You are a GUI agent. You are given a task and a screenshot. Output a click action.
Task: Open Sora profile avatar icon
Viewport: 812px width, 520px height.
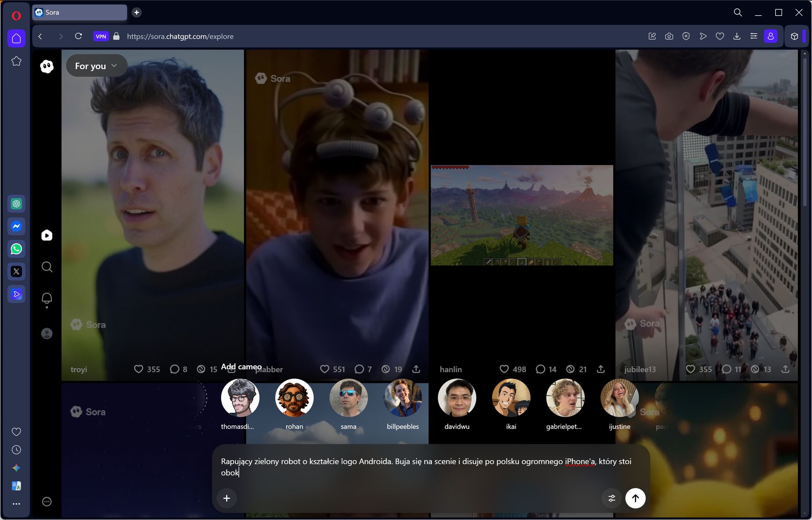coord(47,333)
